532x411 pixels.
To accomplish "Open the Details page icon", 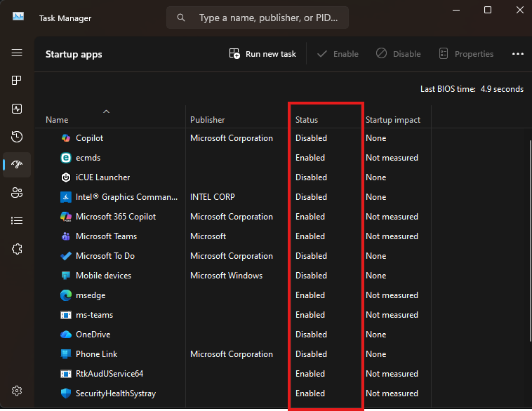I will coord(17,221).
